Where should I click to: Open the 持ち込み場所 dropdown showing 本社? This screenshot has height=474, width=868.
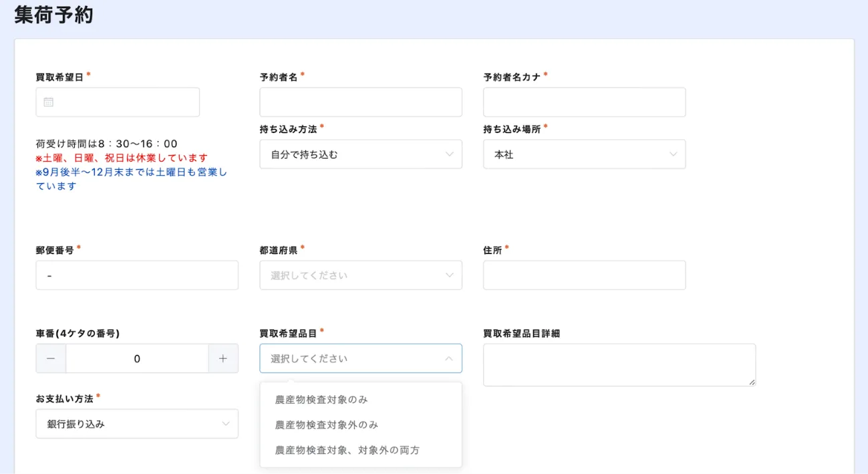584,154
